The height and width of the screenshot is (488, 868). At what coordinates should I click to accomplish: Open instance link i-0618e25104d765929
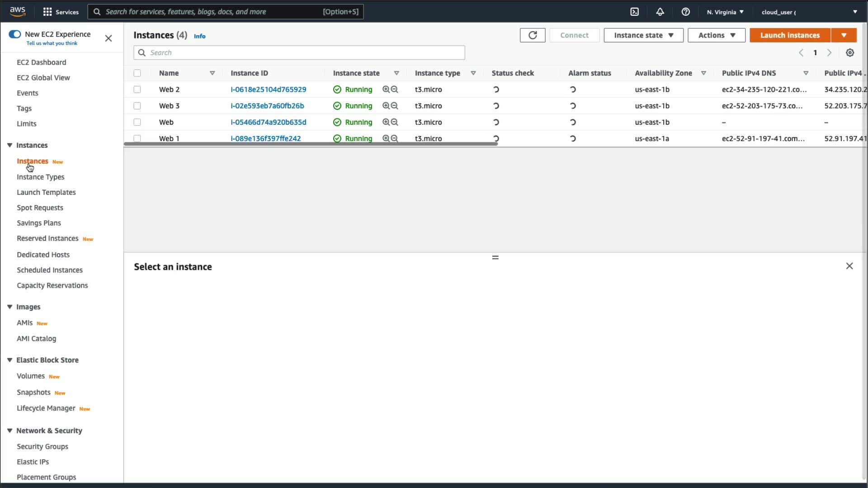click(268, 89)
